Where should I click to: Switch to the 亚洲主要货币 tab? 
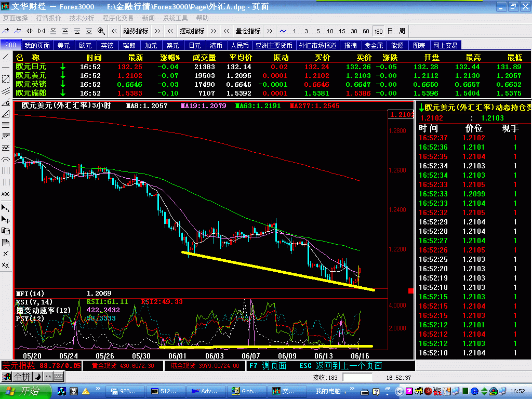274,45
